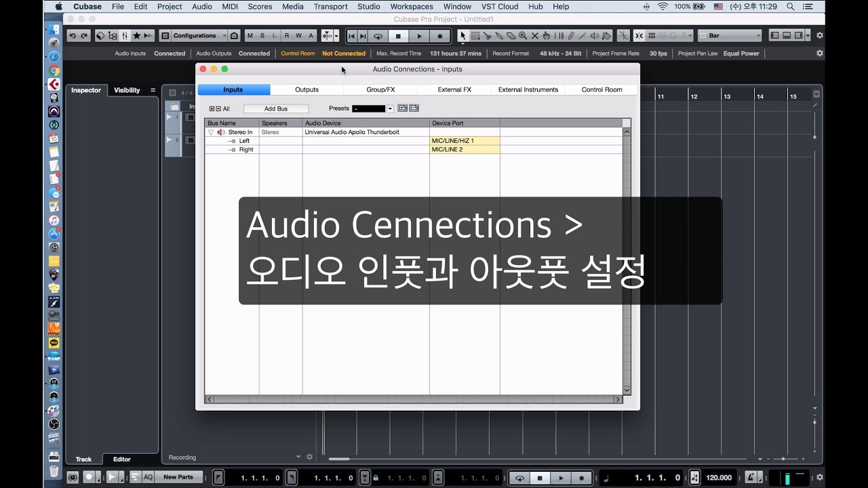Screen dimensions: 868x488
Task: Open the Bar grid type dropdown
Action: [x=730, y=36]
